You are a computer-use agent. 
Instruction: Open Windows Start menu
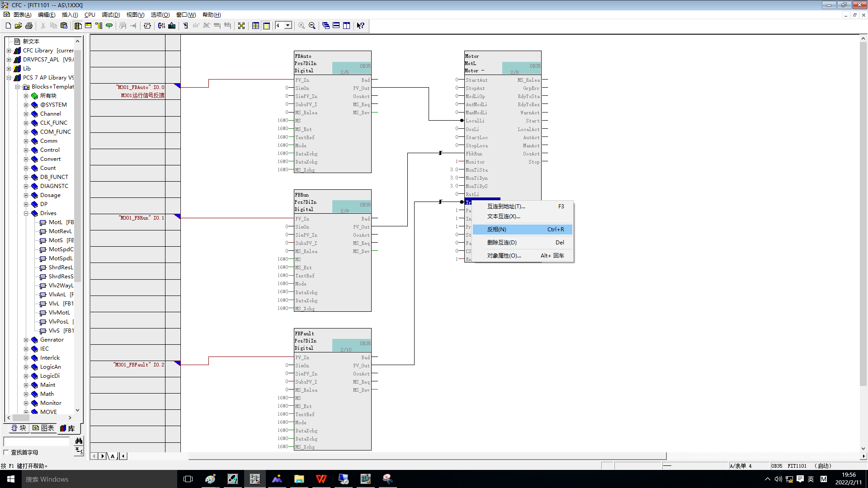click(x=11, y=479)
